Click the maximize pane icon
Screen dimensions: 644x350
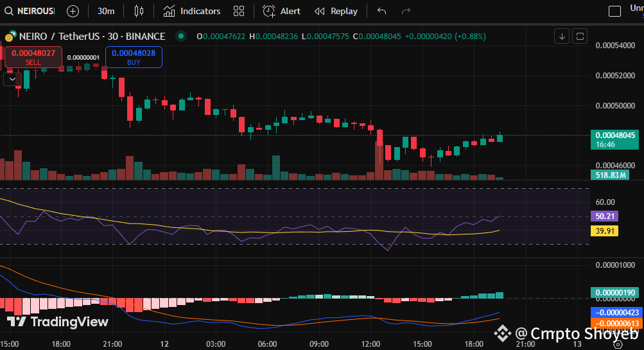[580, 36]
